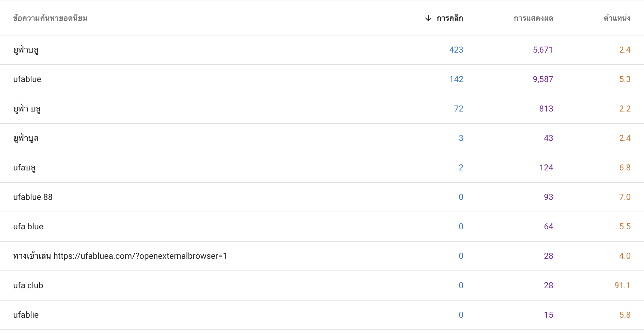
Task: Click position value 5.8
Action: tap(625, 315)
